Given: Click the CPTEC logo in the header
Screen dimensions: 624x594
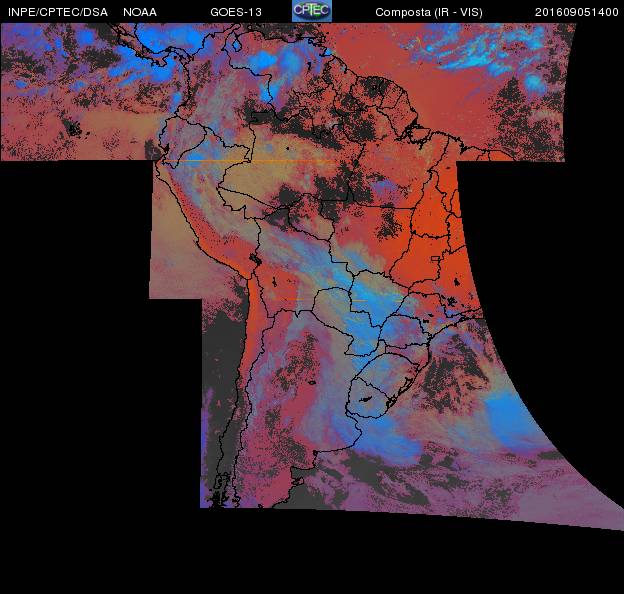Looking at the screenshot, I should [312, 11].
